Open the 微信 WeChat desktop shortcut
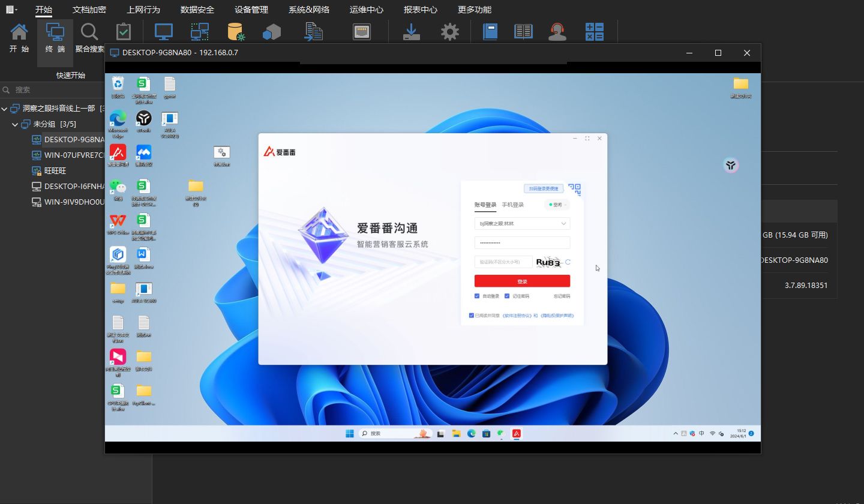The height and width of the screenshot is (504, 864). (118, 190)
